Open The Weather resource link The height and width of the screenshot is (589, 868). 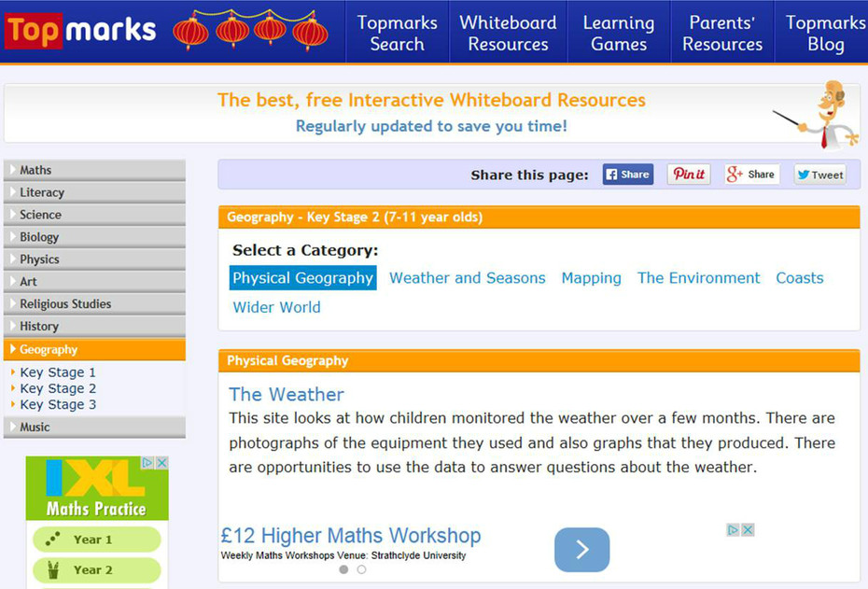tap(287, 394)
